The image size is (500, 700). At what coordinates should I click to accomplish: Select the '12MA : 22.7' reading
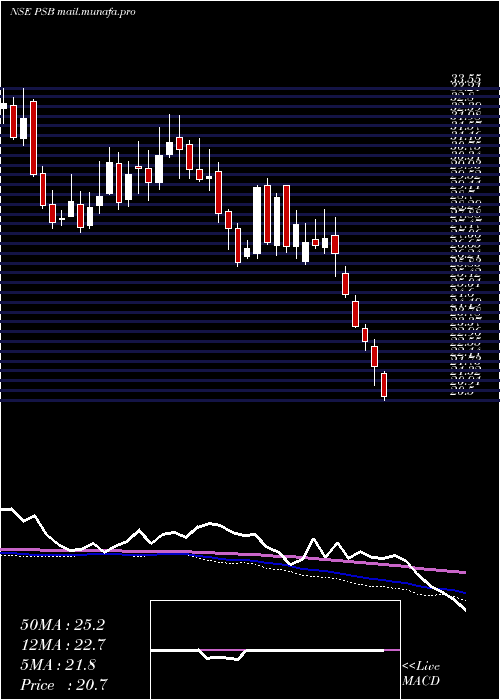point(62,645)
